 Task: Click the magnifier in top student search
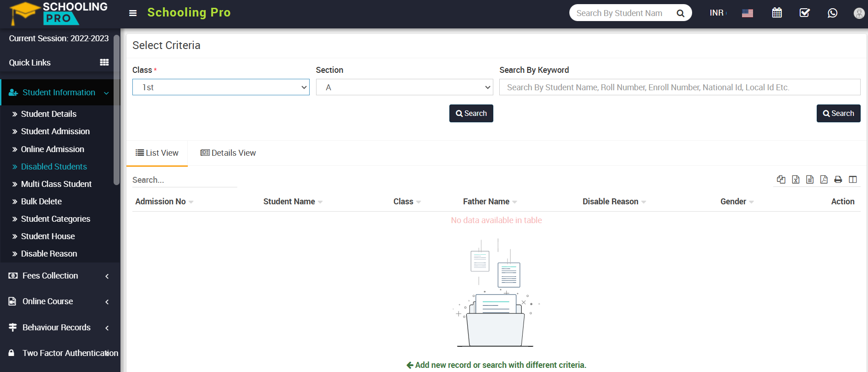pos(681,13)
